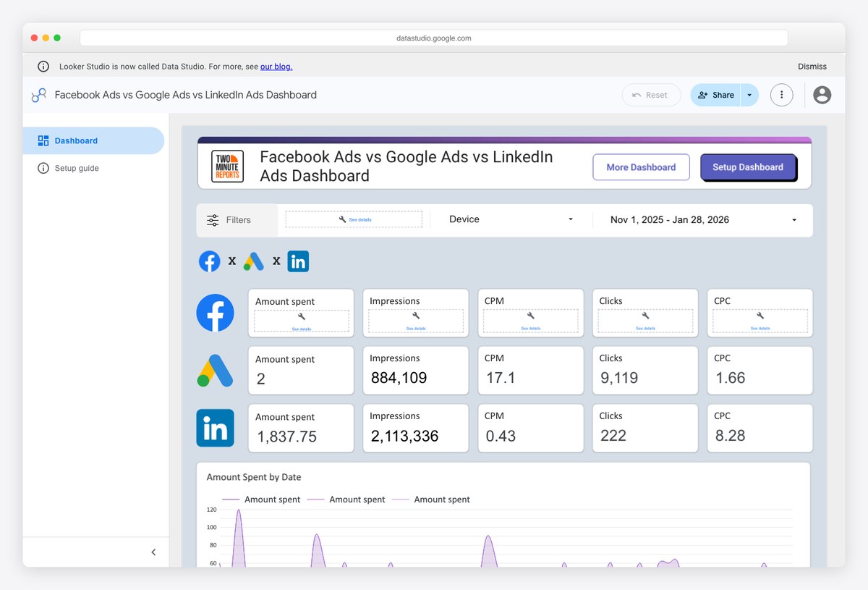The height and width of the screenshot is (590, 868).
Task: Dismiss the Data Studio rename notification
Action: [x=812, y=67]
